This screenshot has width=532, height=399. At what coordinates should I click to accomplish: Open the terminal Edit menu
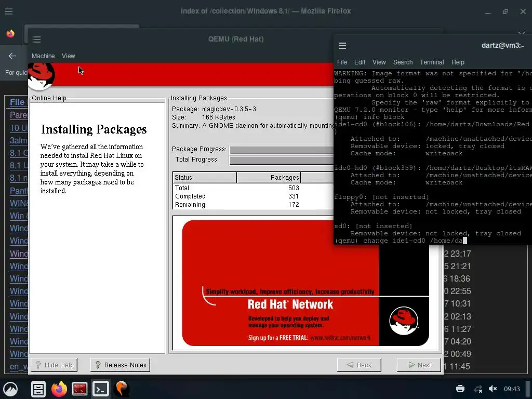(x=360, y=62)
